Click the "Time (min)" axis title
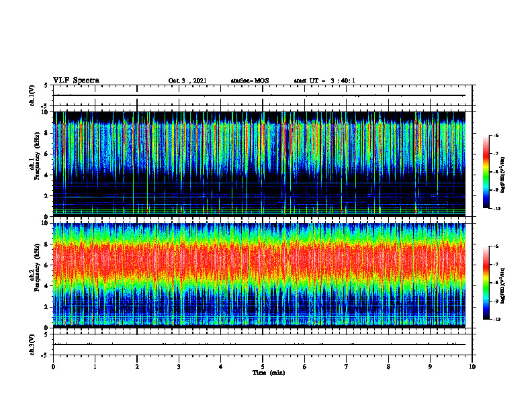Screen dimensions: 532x411 [269, 373]
